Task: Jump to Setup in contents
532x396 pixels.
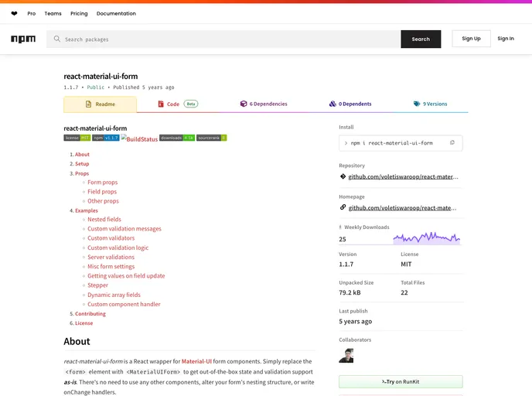Action: point(82,164)
